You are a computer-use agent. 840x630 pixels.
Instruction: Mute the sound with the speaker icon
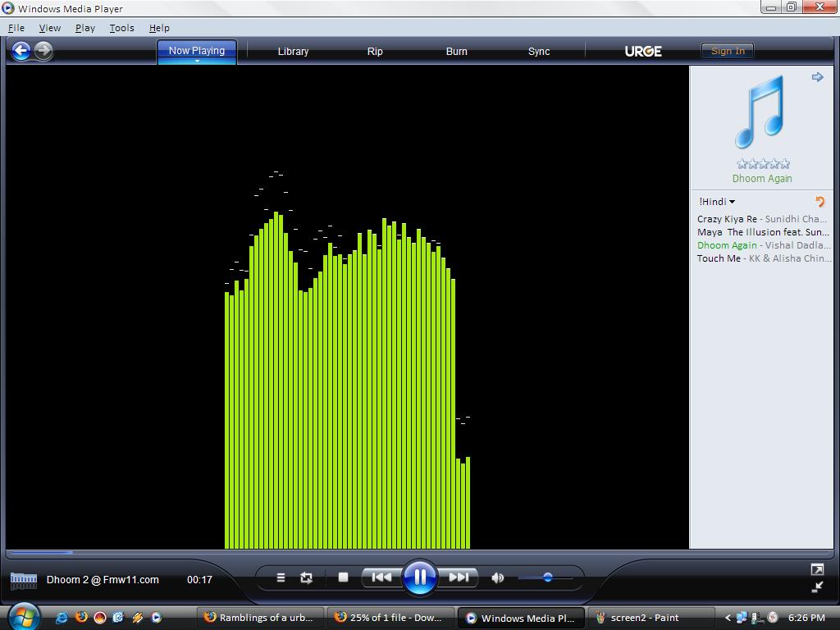[x=498, y=577]
